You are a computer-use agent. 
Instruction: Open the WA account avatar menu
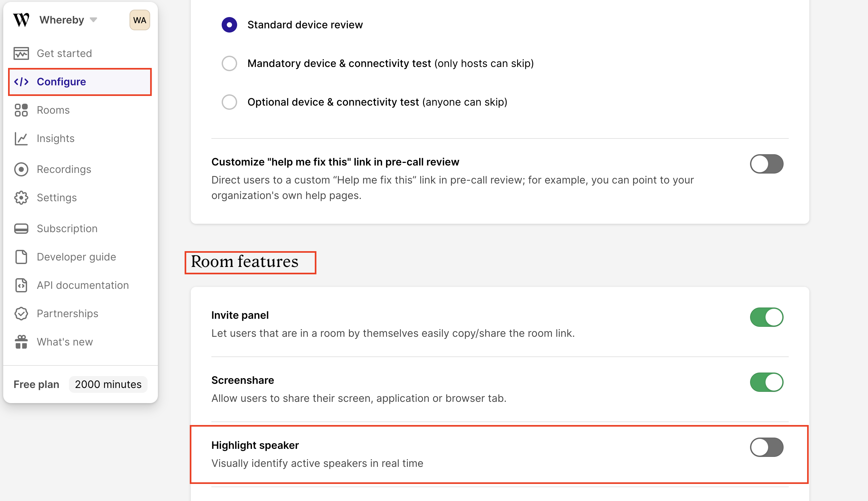point(140,20)
